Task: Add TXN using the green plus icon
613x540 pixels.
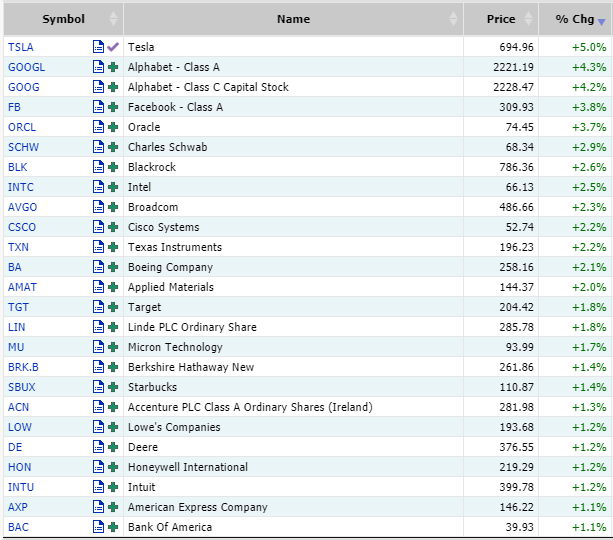Action: tap(113, 247)
